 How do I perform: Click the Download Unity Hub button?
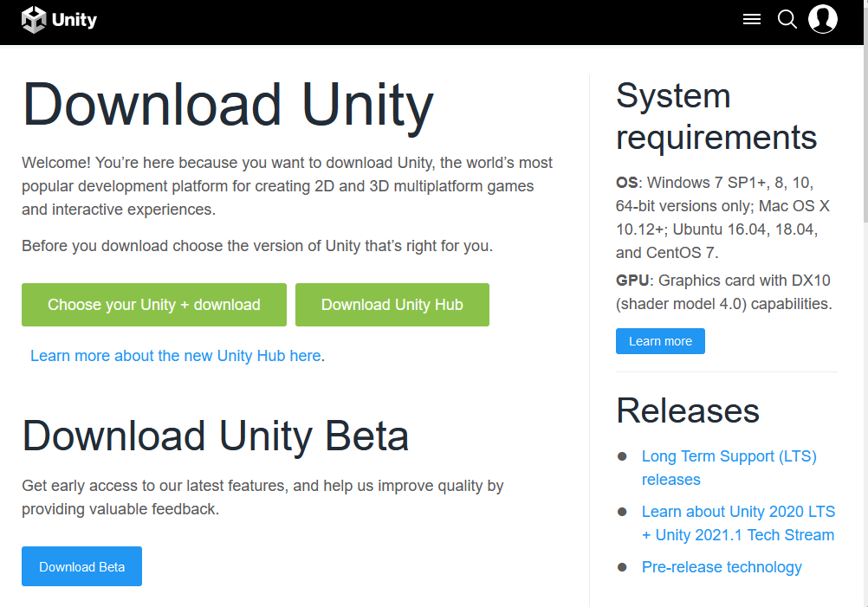pos(392,305)
